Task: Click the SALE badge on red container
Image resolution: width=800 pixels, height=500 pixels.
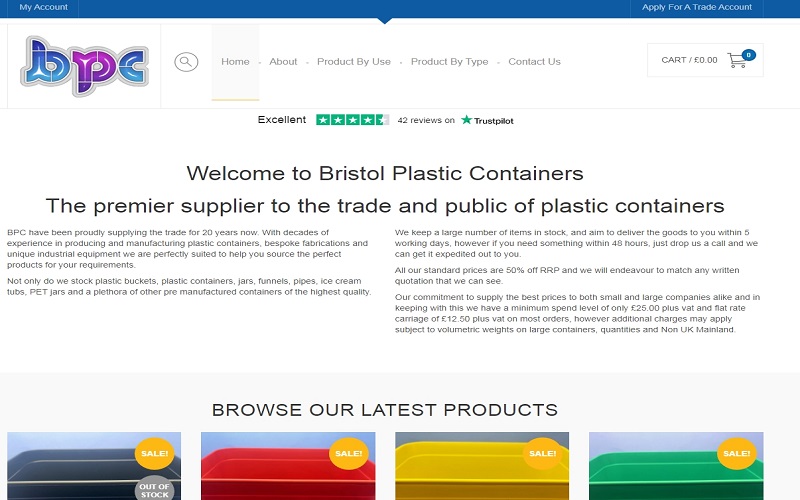Action: [x=348, y=453]
